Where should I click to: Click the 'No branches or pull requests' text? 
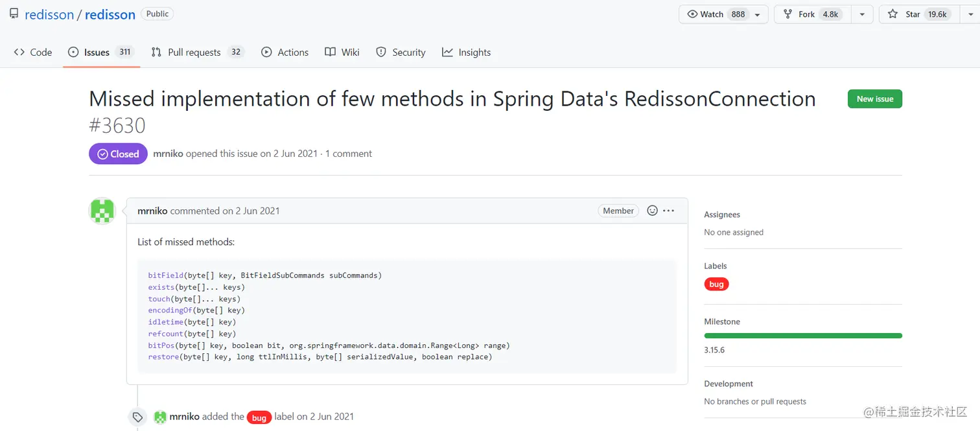click(x=755, y=401)
